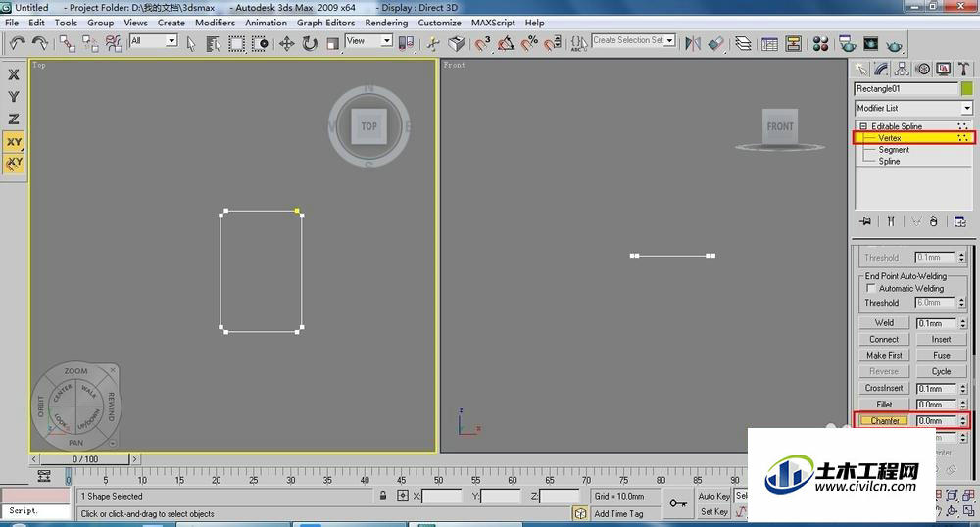Switch to the Hierarchy command panel tab
The image size is (980, 527).
(902, 69)
